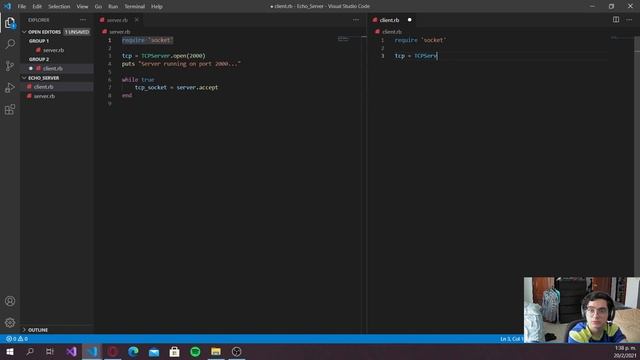Open Mail app from taskbar
This screenshot has width=640, height=360.
tap(154, 351)
